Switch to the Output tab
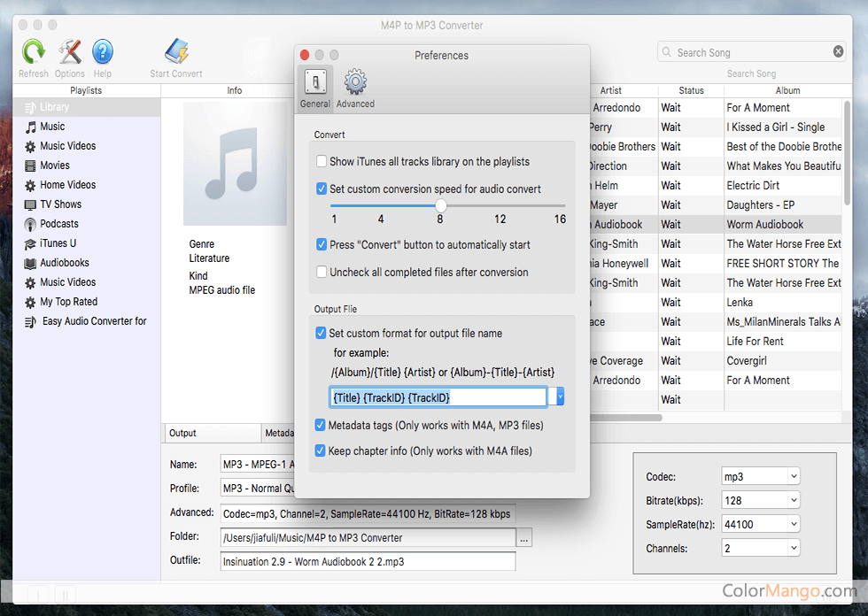Image resolution: width=868 pixels, height=616 pixels. click(183, 433)
